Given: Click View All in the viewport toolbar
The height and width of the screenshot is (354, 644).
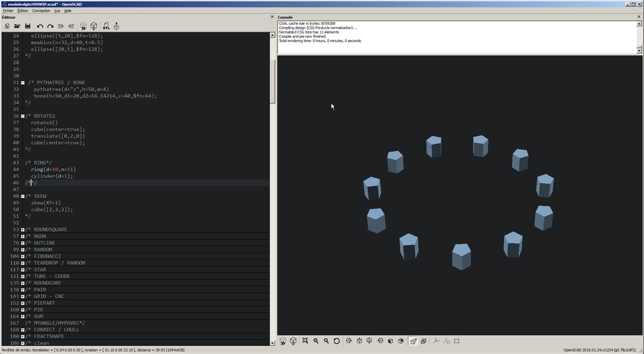Looking at the screenshot, I should (x=305, y=341).
